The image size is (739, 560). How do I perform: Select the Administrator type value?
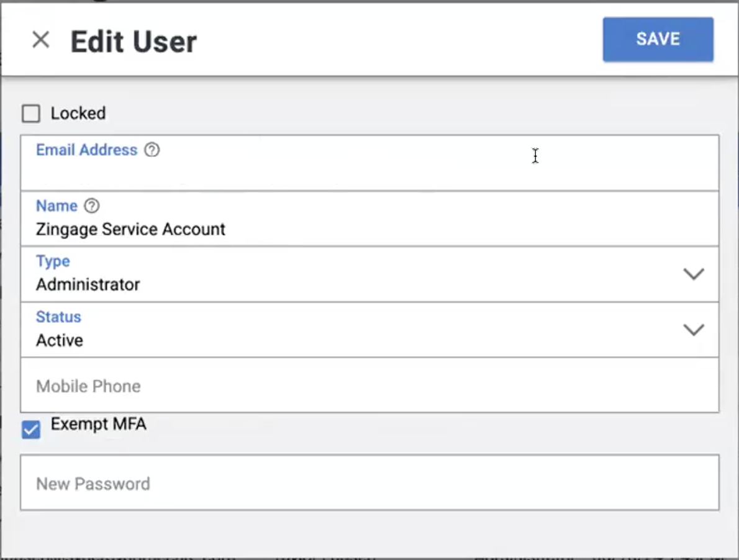[x=88, y=284]
